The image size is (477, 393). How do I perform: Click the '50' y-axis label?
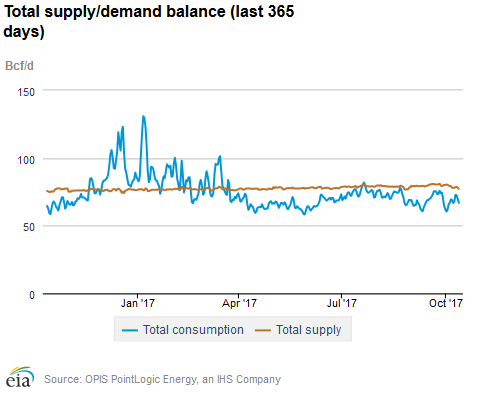pyautogui.click(x=29, y=227)
